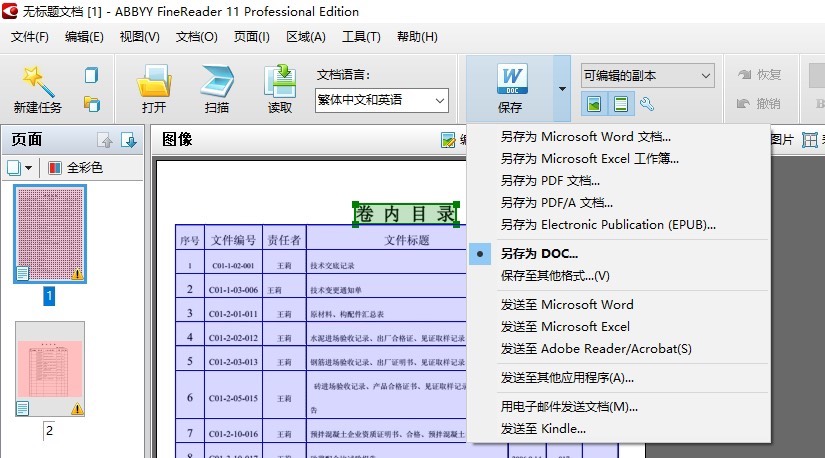Click the move page down arrow icon

128,140
